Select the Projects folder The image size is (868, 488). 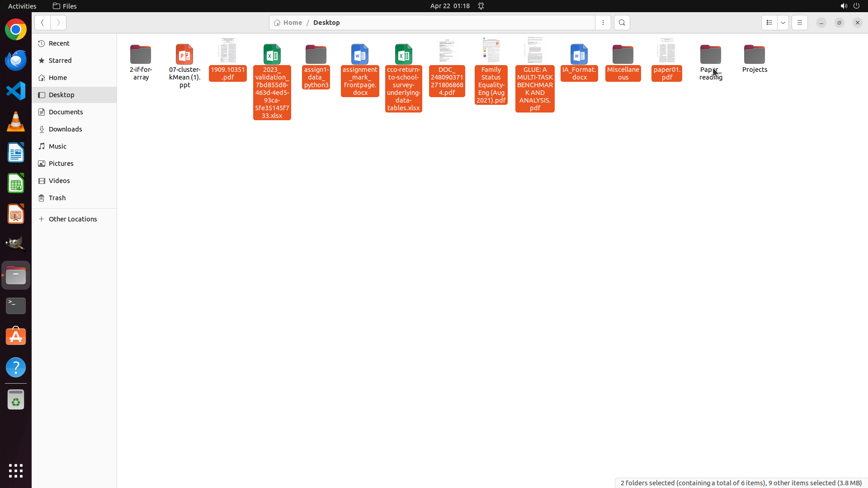pos(754,55)
